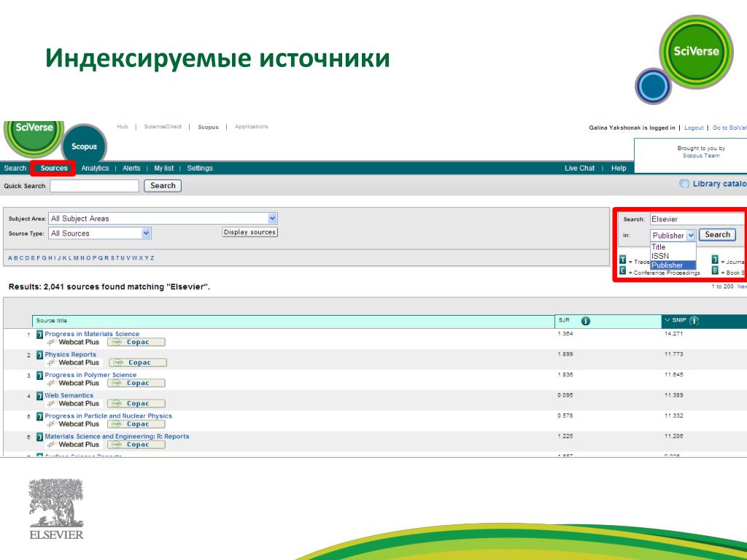Click Search button next to Publisher dropdown
This screenshot has height=560, width=747.
coord(717,234)
